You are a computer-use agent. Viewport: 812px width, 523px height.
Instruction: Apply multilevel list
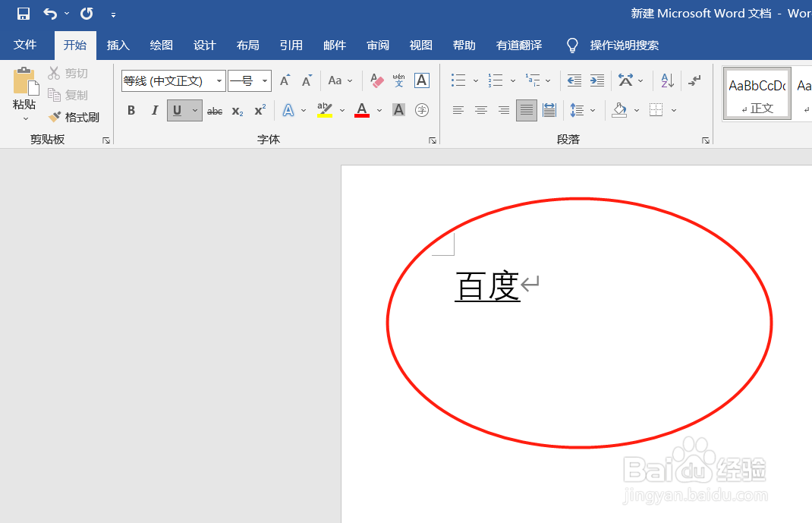(x=533, y=80)
